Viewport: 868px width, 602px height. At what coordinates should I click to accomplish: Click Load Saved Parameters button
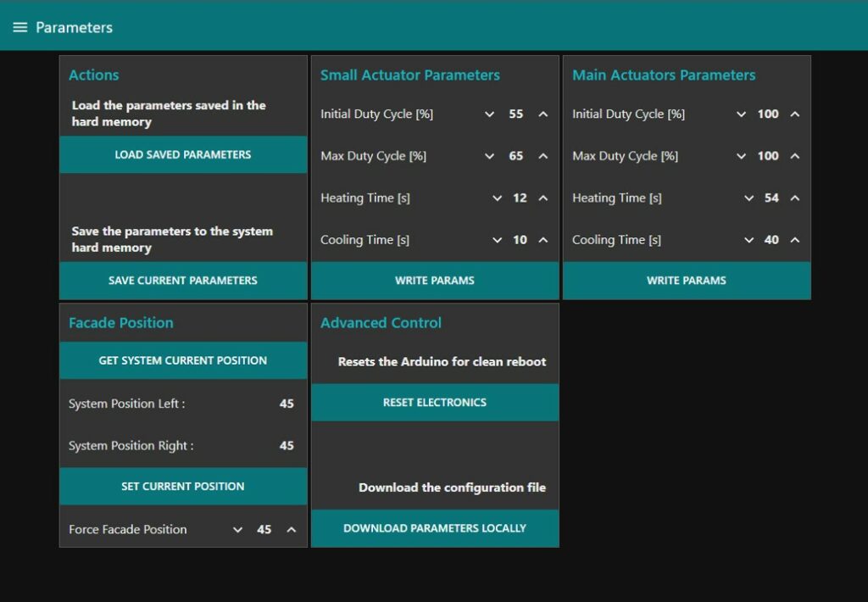coord(183,155)
